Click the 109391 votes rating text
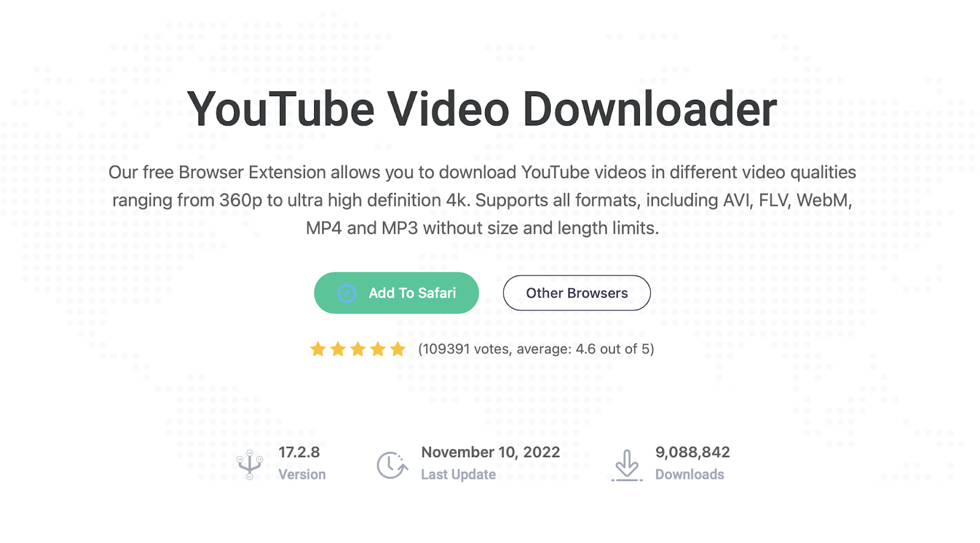The width and height of the screenshot is (980, 543). tap(536, 349)
